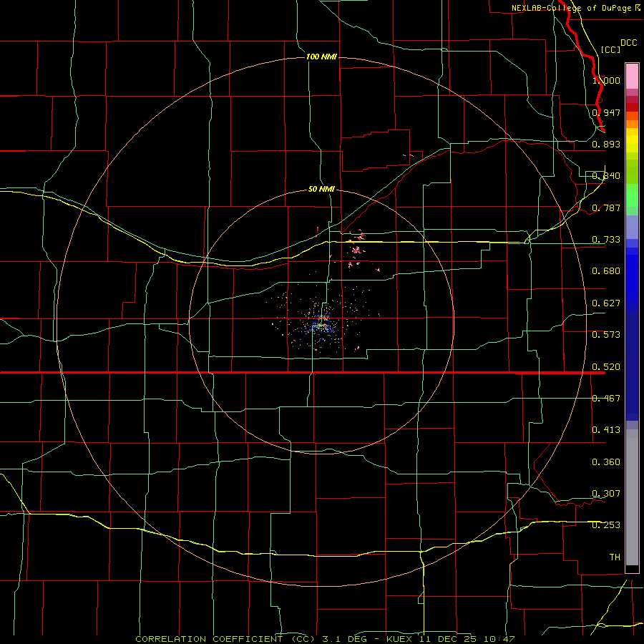
Task: Click the DCC label above the legend
Action: [628, 43]
